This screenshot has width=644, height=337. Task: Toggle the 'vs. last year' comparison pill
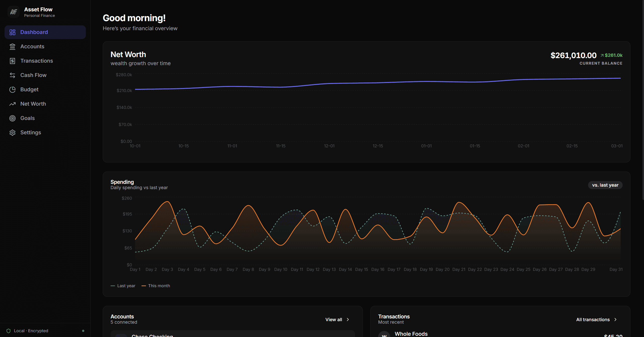click(605, 185)
